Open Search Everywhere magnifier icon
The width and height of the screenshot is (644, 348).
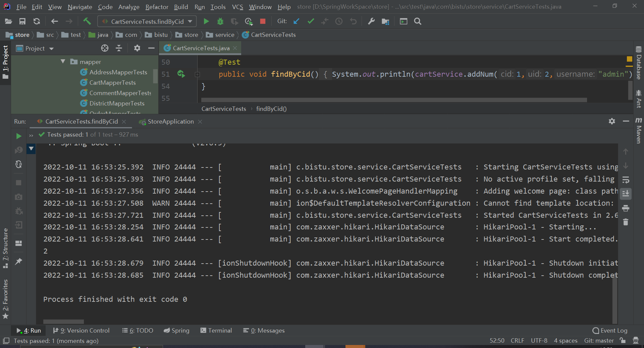[x=418, y=21]
